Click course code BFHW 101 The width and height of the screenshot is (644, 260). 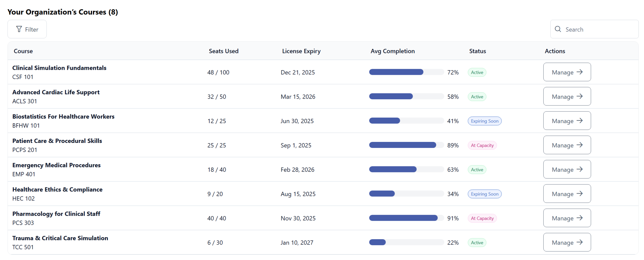click(x=26, y=126)
